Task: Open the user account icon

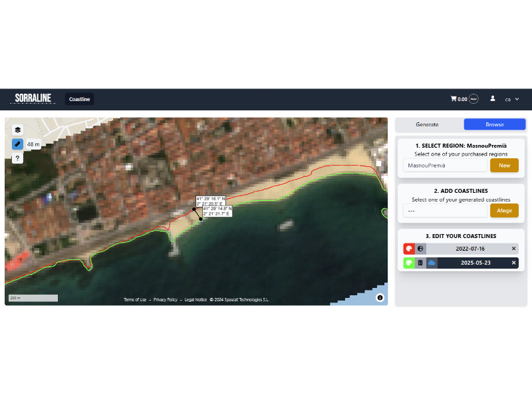Action: (493, 98)
